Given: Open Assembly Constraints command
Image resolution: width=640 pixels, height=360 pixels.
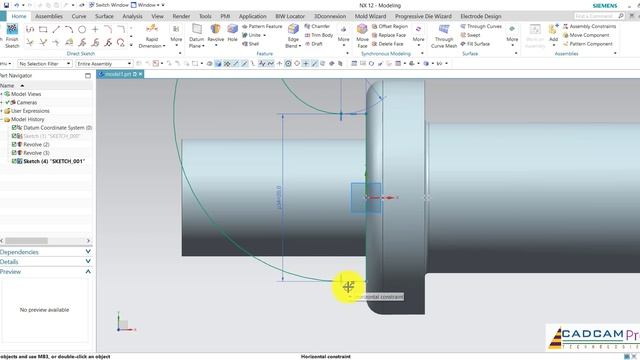Looking at the screenshot, I should (589, 26).
